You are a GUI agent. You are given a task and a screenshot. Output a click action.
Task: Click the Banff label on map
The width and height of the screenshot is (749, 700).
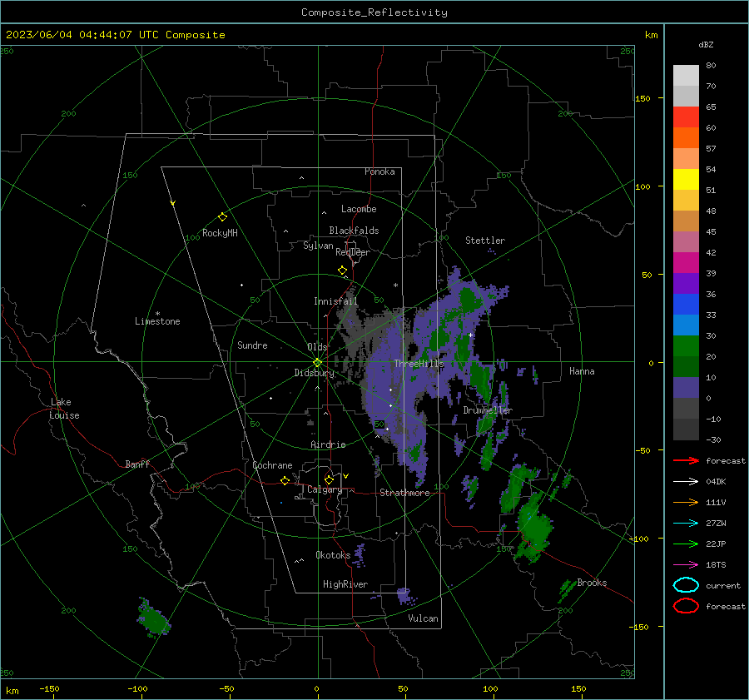(137, 464)
